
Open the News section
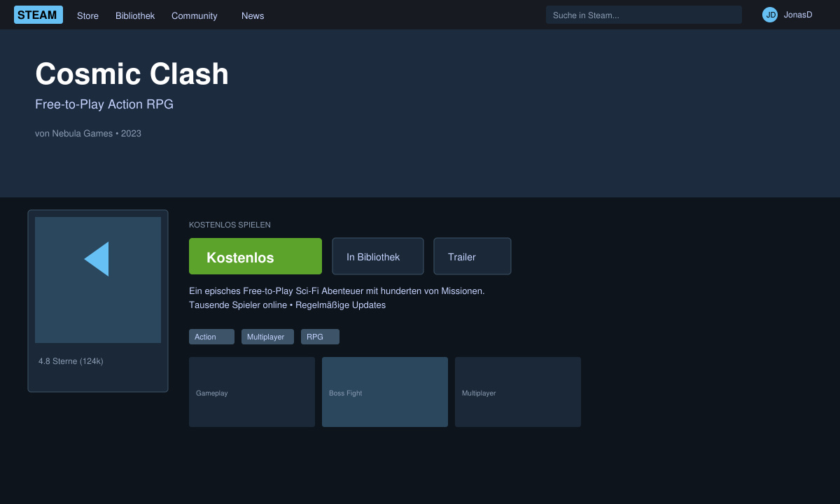[x=253, y=15]
